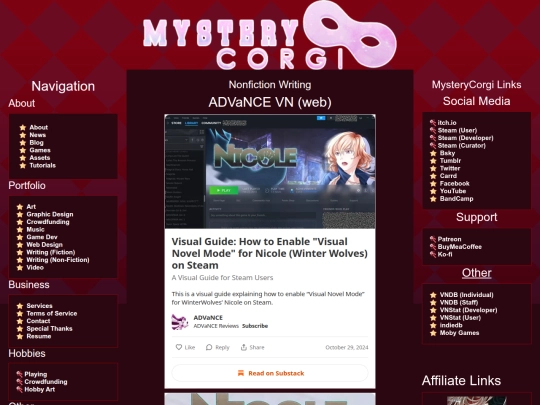This screenshot has height=405, width=540.
Task: Open the Carrd link
Action: point(448,176)
